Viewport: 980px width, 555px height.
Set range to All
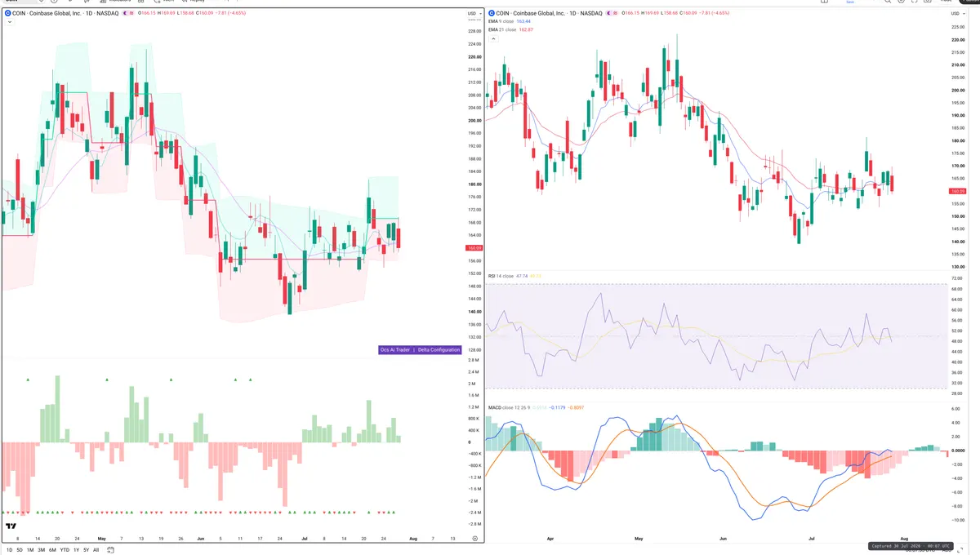tap(96, 550)
